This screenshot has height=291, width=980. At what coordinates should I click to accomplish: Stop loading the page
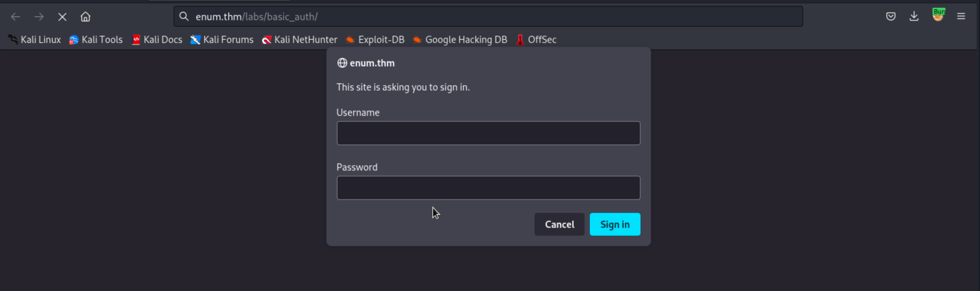pyautogui.click(x=62, y=17)
